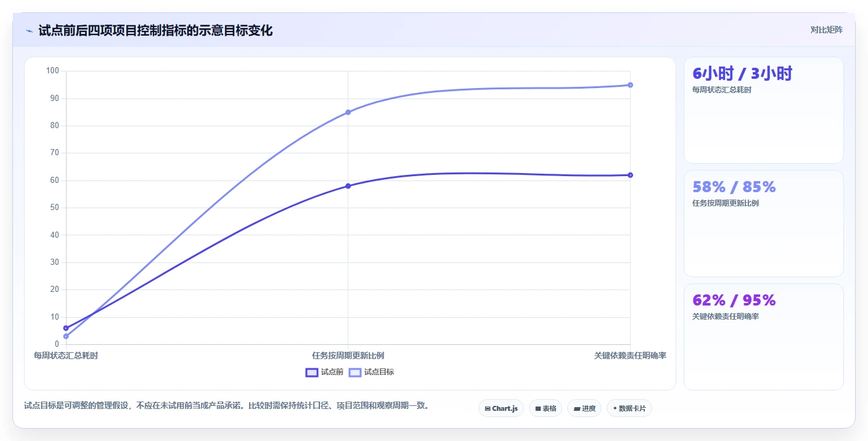Screen dimensions: 868x441
Task: Click the 58% / 85% value card
Action: [x=764, y=224]
